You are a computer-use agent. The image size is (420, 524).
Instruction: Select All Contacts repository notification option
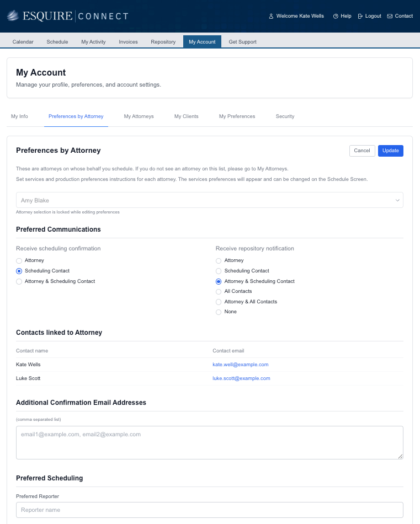tap(219, 291)
